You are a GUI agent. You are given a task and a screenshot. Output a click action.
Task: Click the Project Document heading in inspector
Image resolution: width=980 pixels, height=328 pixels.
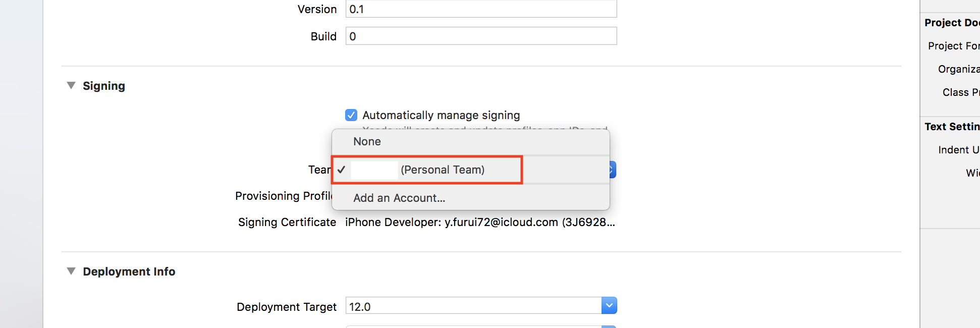pos(951,23)
